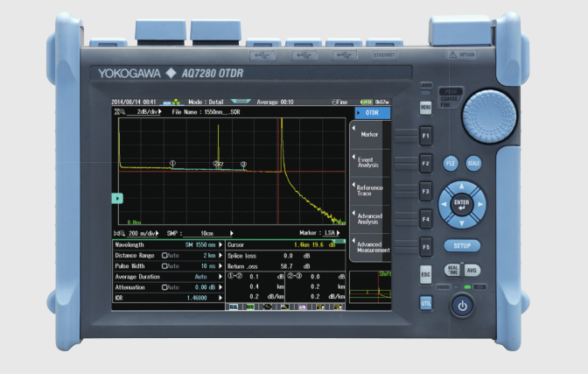Open the Pulse Width 10 ns options arrow
The image size is (588, 374).
(x=220, y=266)
